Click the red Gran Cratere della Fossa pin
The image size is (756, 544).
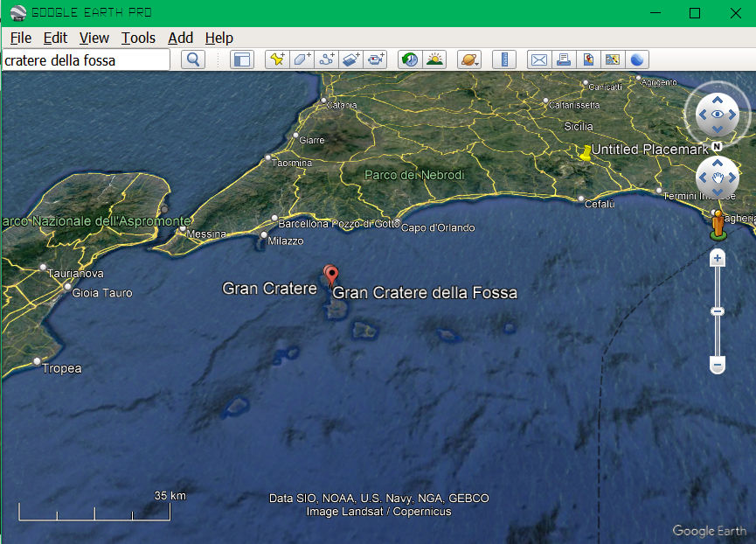(x=330, y=275)
